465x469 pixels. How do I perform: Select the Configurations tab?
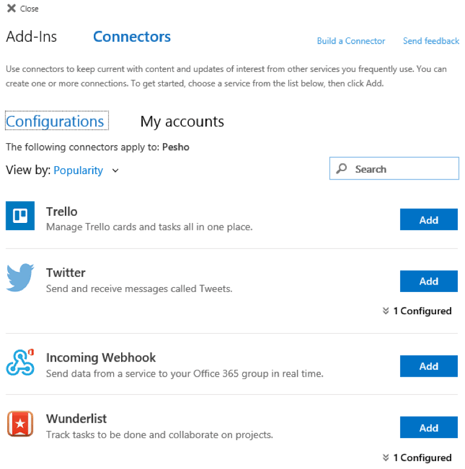click(x=57, y=121)
